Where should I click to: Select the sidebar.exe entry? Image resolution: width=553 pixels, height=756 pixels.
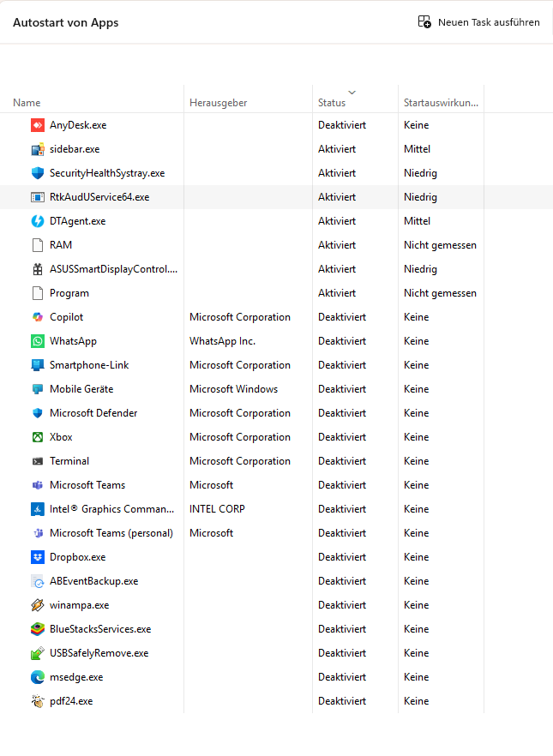(75, 149)
